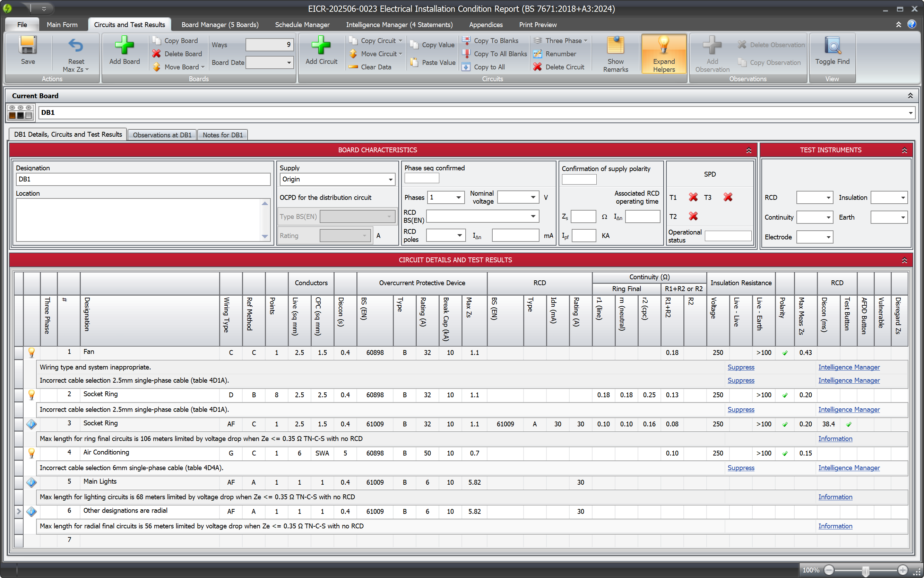Click the Renumber icon
The image size is (924, 578).
(538, 54)
